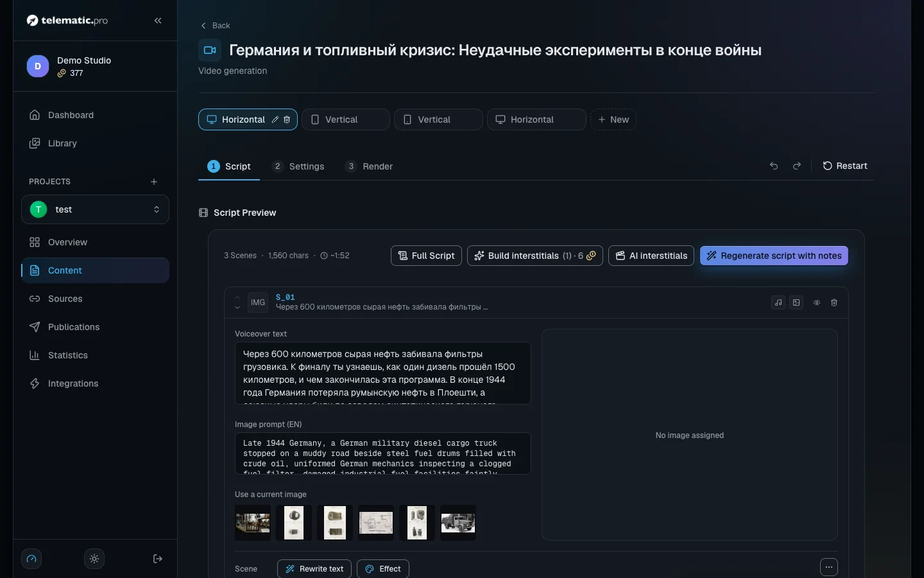Open Sources section
Image resolution: width=924 pixels, height=578 pixels.
95,299
